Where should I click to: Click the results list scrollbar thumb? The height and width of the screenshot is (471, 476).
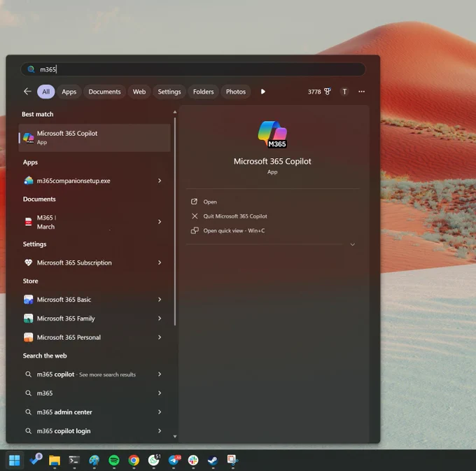[x=175, y=222]
